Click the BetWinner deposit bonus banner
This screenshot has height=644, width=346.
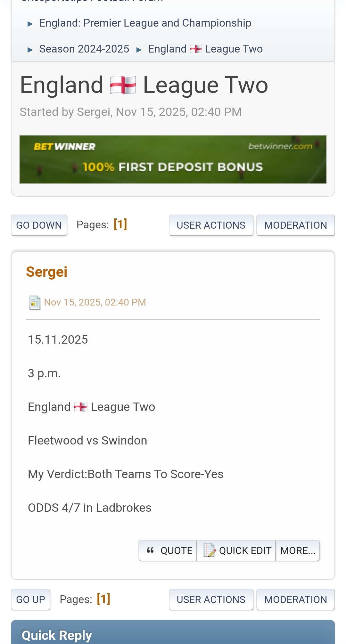point(173,159)
